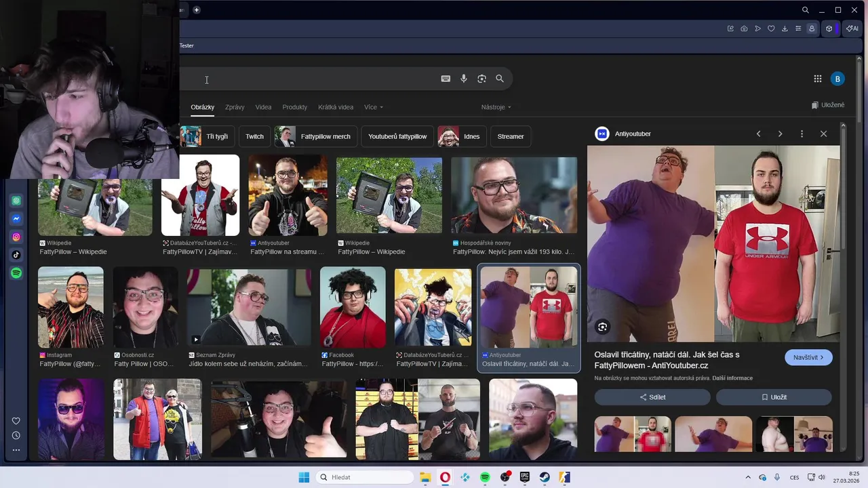Open Instagram in the Opera sidebar
Image resolution: width=868 pixels, height=488 pixels.
tap(16, 237)
